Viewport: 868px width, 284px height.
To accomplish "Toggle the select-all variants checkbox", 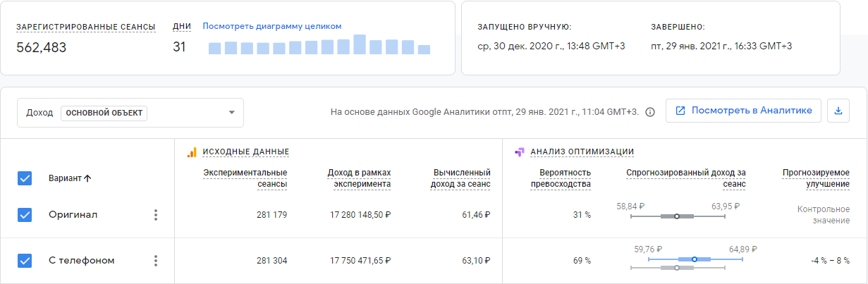I will coord(25,179).
